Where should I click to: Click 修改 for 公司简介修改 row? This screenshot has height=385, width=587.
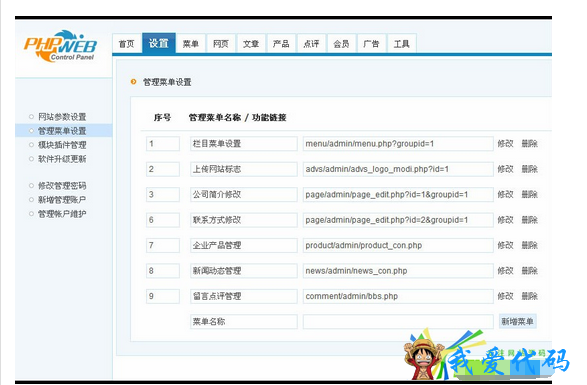point(505,195)
